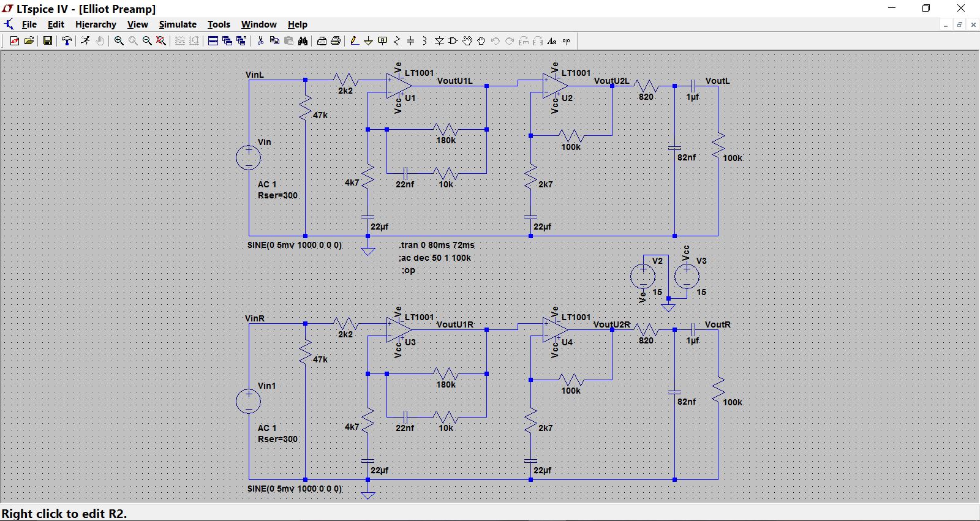Click the VoutL net label
The image size is (980, 521).
(x=717, y=81)
